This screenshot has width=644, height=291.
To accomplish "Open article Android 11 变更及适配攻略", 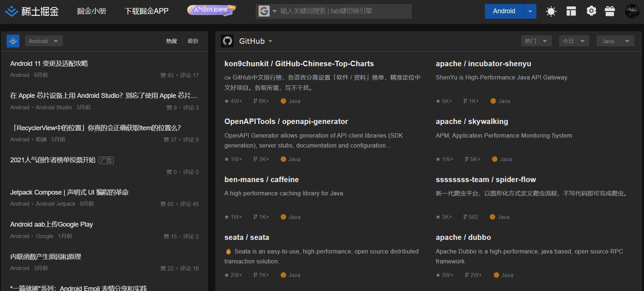I will (x=49, y=64).
